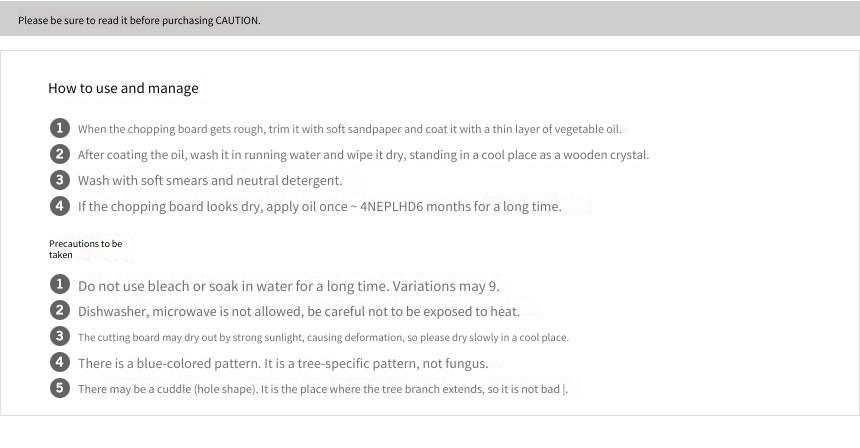This screenshot has height=448, width=860.
Task: Click number 4 icon beside blue-colored pattern note
Action: point(60,362)
